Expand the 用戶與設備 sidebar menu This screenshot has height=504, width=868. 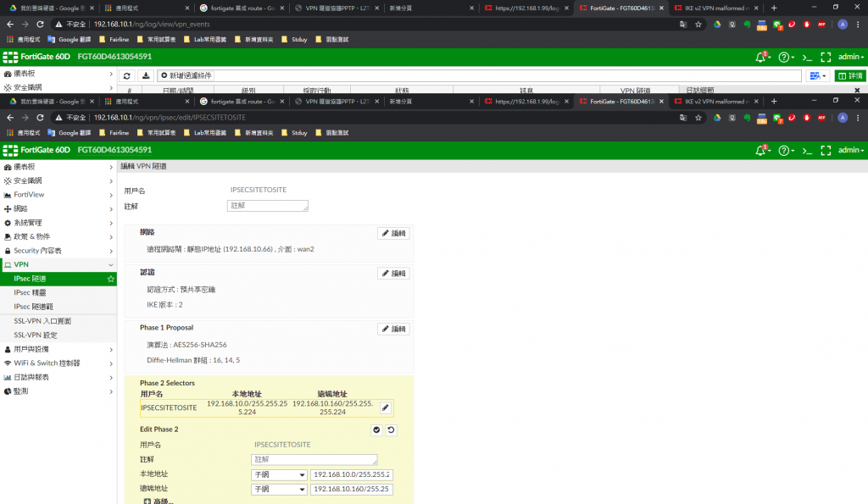pyautogui.click(x=58, y=349)
